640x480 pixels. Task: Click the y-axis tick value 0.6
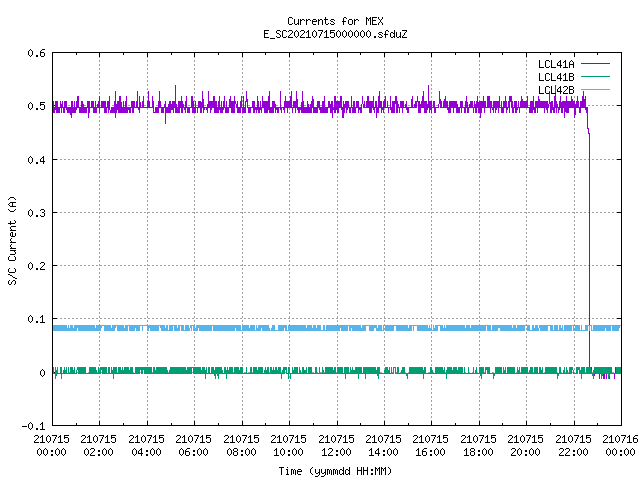click(36, 53)
